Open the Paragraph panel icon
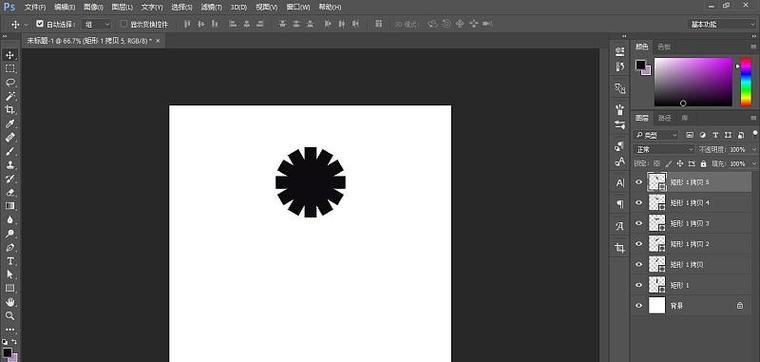 (x=620, y=204)
